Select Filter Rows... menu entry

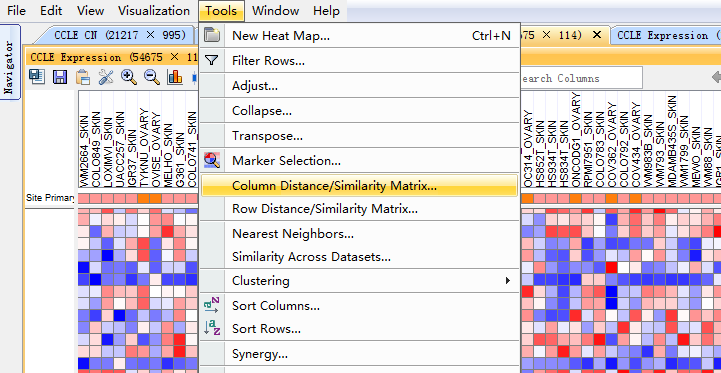(x=360, y=60)
